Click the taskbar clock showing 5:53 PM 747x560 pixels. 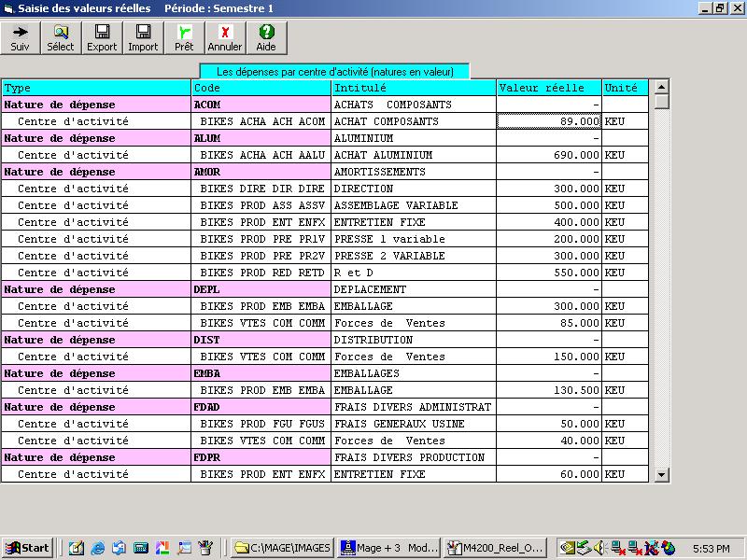(x=712, y=549)
